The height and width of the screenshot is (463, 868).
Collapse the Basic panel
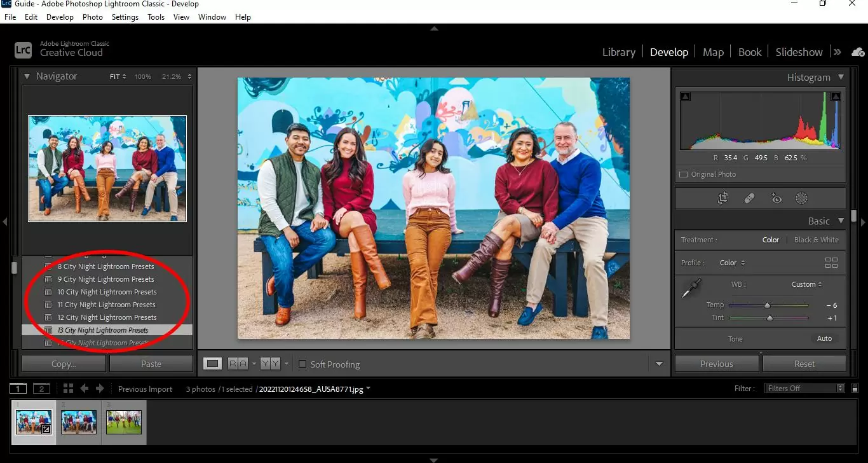point(841,221)
